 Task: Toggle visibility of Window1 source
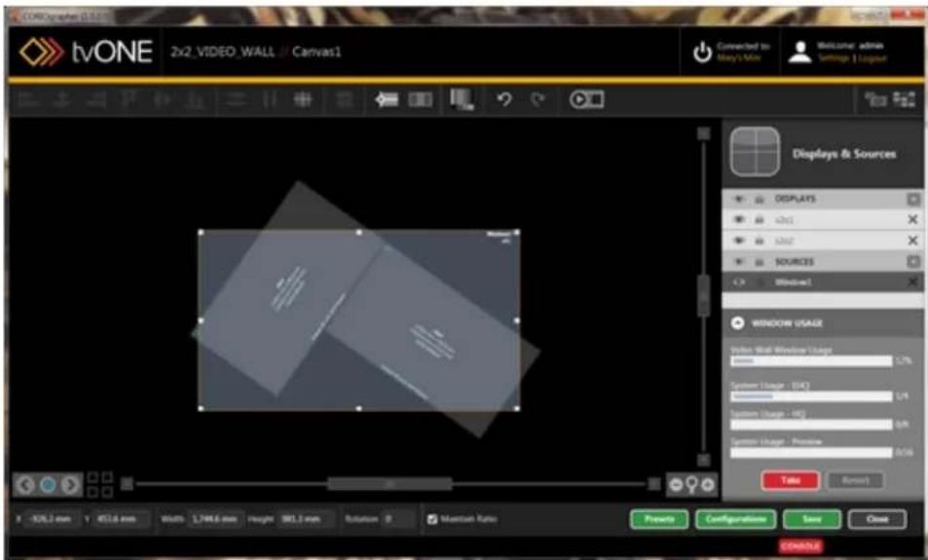[739, 282]
